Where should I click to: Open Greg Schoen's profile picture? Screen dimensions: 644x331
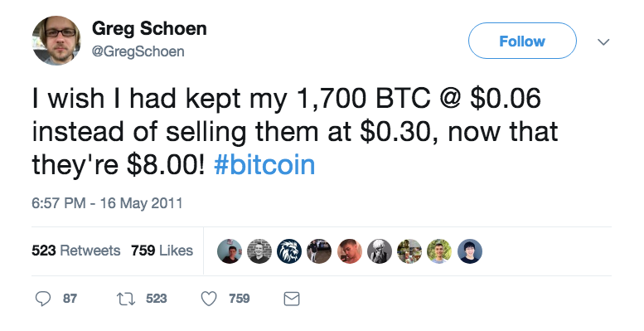pyautogui.click(x=56, y=41)
